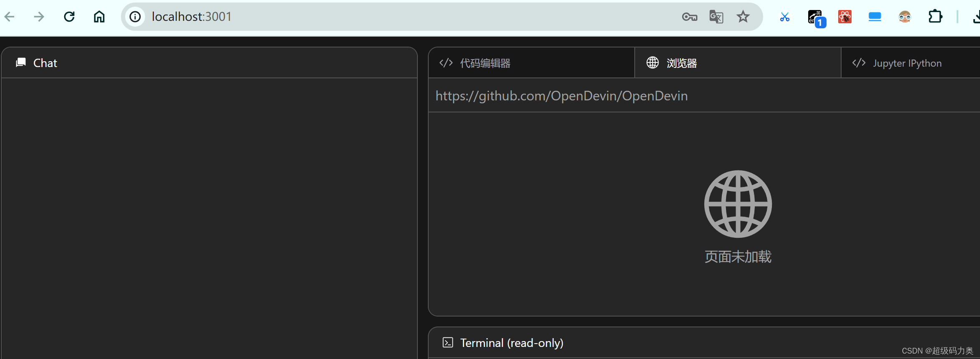
Task: Go back to previous page
Action: click(x=10, y=17)
